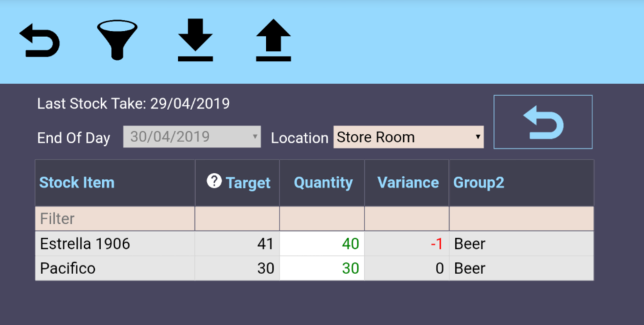The height and width of the screenshot is (325, 644).
Task: Open the End Of Day date dropdown
Action: coord(192,138)
